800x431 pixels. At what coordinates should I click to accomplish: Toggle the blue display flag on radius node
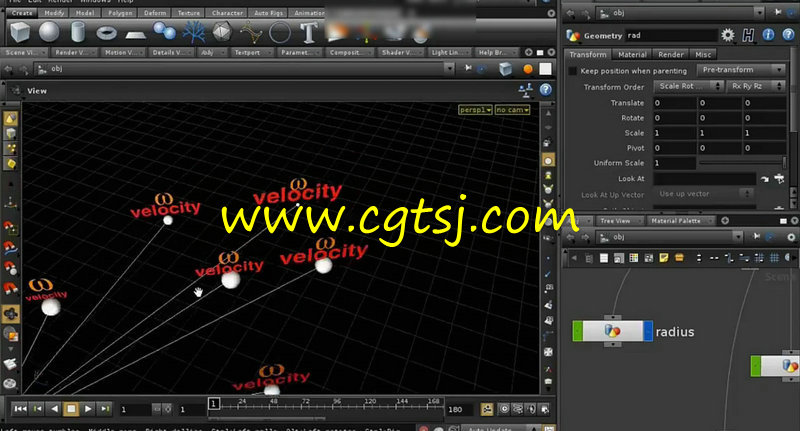point(648,331)
